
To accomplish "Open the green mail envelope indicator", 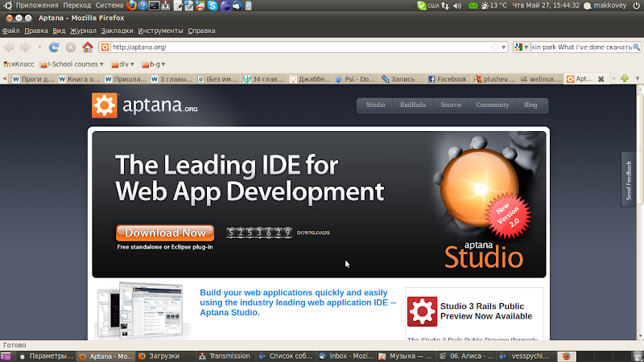I will [473, 6].
